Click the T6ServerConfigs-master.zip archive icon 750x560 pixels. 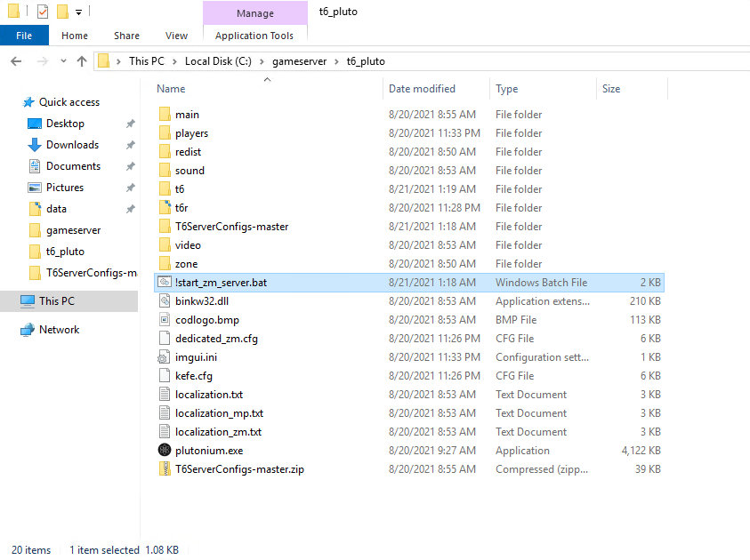tap(164, 468)
